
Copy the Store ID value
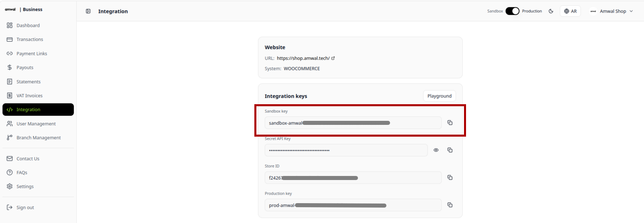point(450,178)
